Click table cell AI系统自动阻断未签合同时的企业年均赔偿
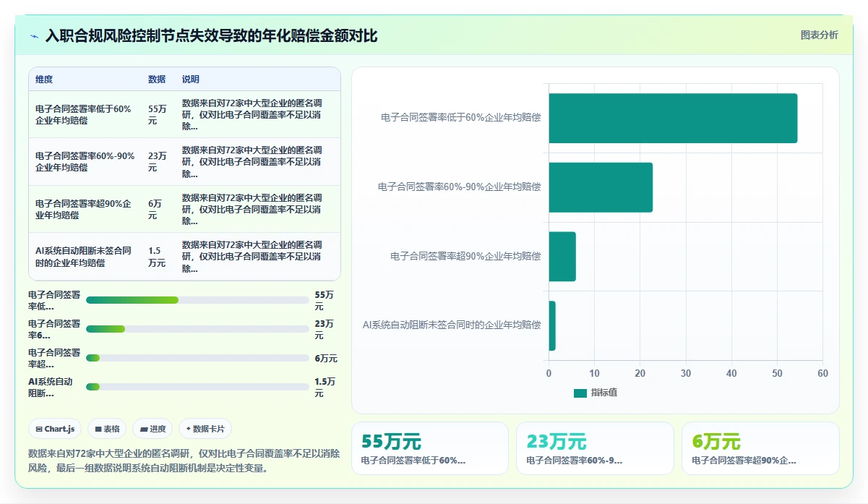This screenshot has height=504, width=868. point(84,257)
